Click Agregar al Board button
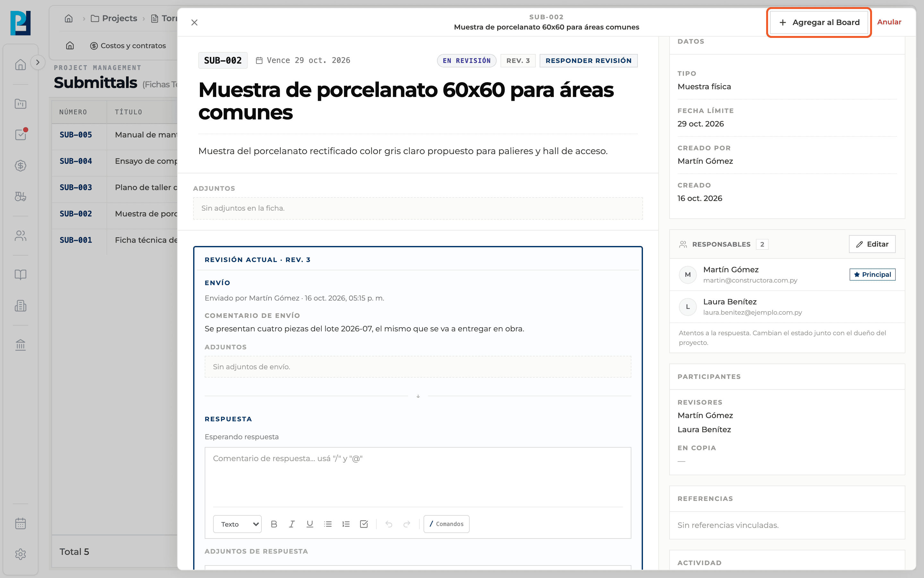The height and width of the screenshot is (578, 924). coord(819,22)
